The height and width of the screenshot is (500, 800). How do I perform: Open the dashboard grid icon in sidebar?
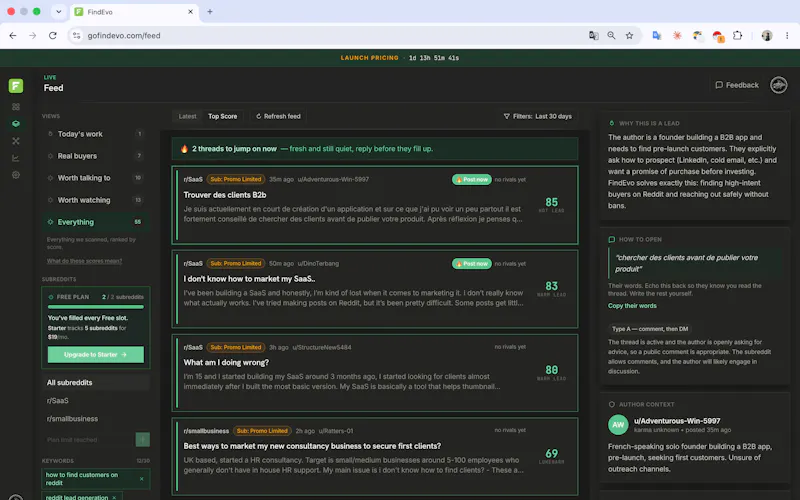pyautogui.click(x=16, y=107)
